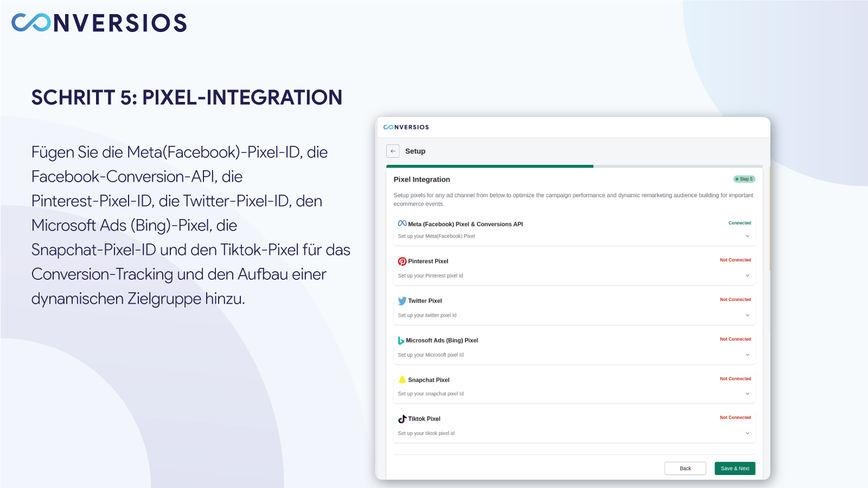Click Not Connected status for Snapchat Pixel
Image resolution: width=868 pixels, height=488 pixels.
coord(736,378)
